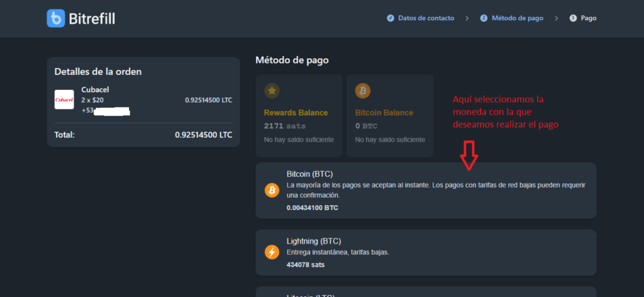The width and height of the screenshot is (644, 297).
Task: Click the Datos de contacto checkmark icon
Action: point(391,18)
